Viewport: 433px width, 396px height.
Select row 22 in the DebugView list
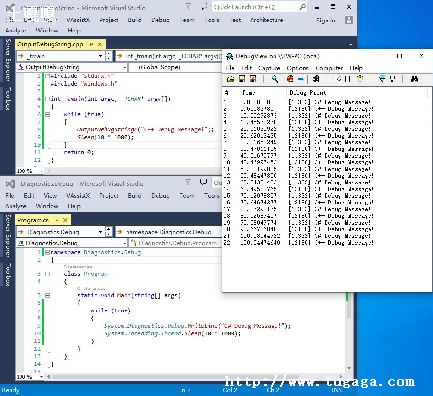coord(299,243)
